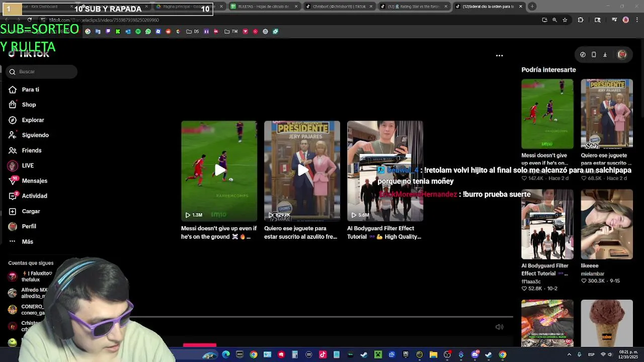This screenshot has height=362, width=644.
Task: Play the Messi doesn't give up video
Action: [x=219, y=171]
